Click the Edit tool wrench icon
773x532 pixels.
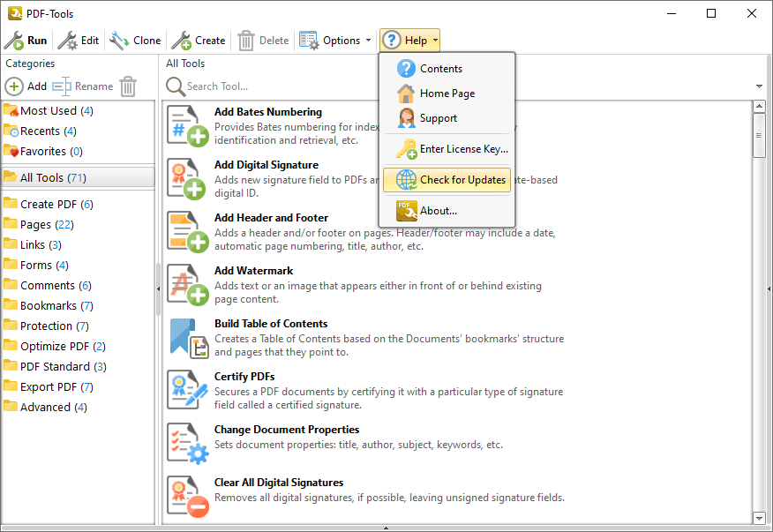click(x=67, y=41)
